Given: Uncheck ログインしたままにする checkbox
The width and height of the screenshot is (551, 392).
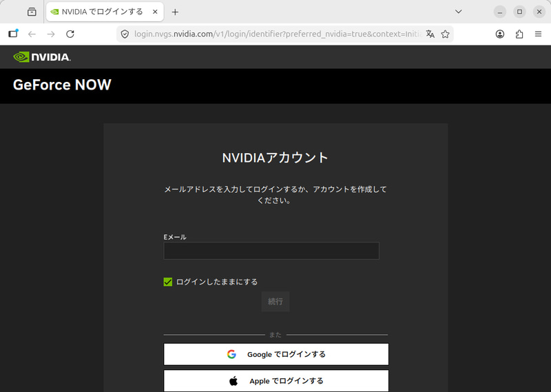Looking at the screenshot, I should [x=168, y=282].
